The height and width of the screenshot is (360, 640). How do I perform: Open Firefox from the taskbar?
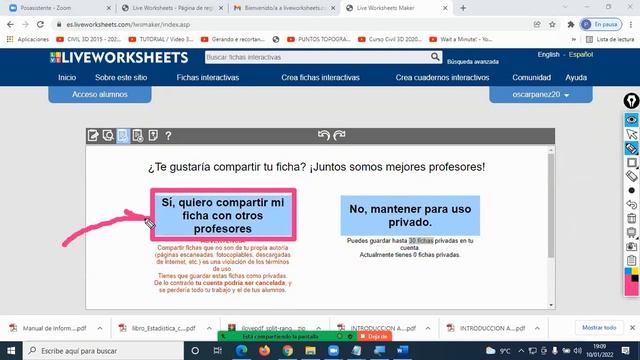coord(264,351)
